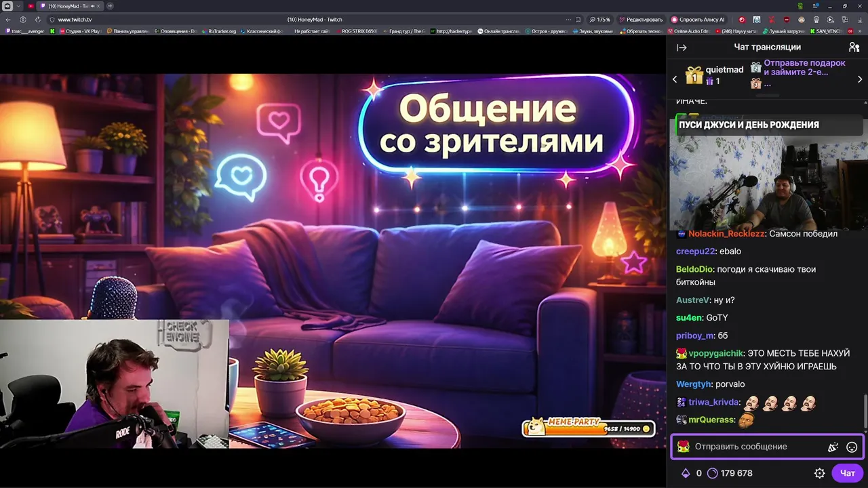Open the browser sidebar menu icon near window controls
The width and height of the screenshot is (868, 488).
pos(814,6)
